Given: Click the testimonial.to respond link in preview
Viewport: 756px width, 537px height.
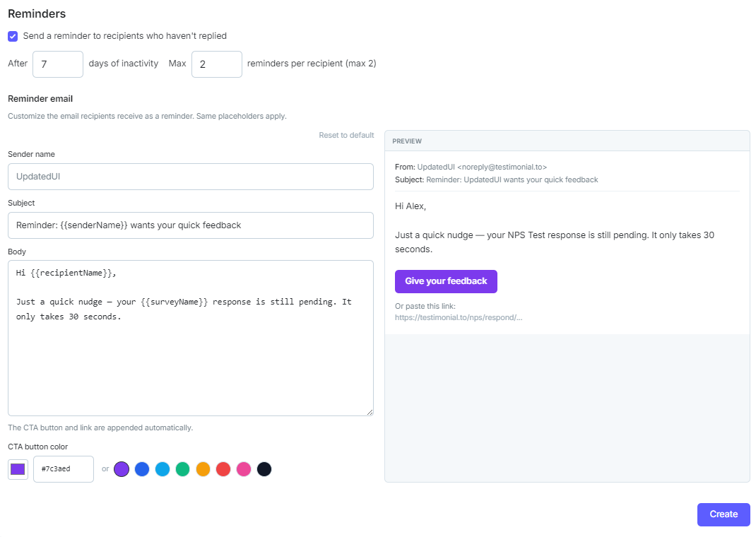Looking at the screenshot, I should [x=459, y=318].
